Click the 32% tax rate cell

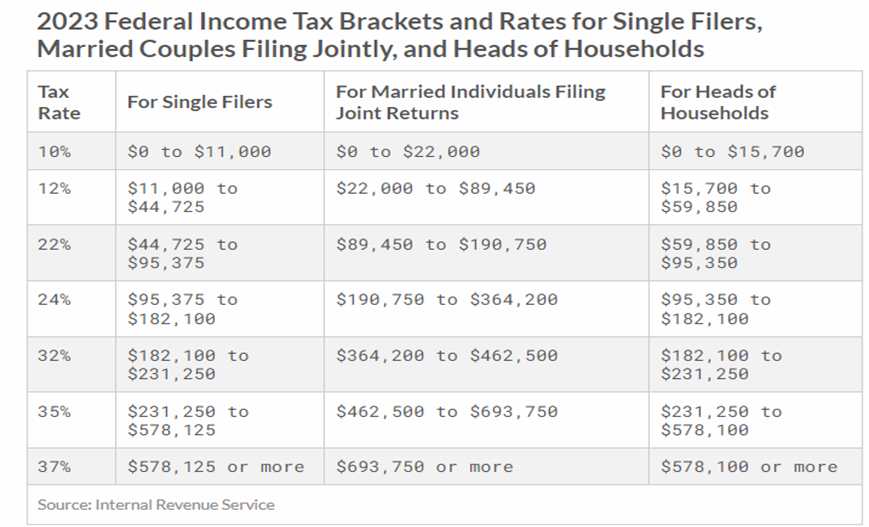pyautogui.click(x=54, y=355)
